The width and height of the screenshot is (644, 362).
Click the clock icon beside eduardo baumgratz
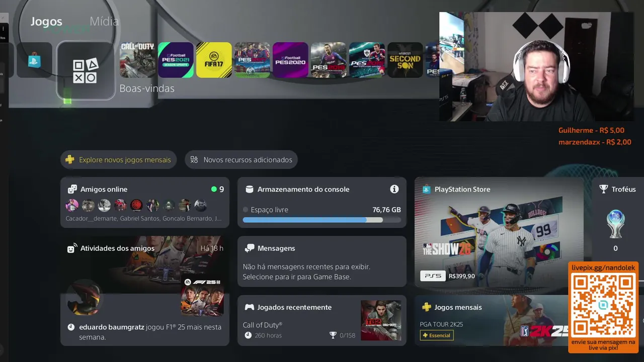point(71,327)
